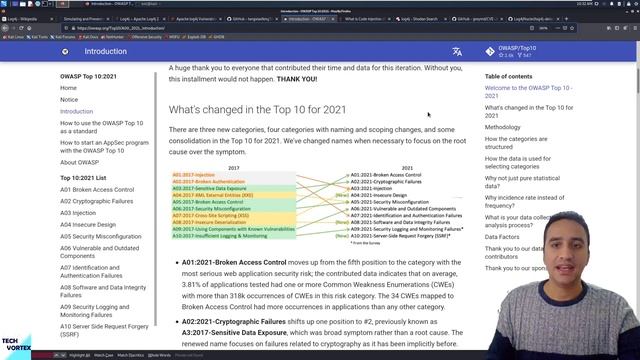
Task: Jump to Welcome to the OWASP Top 10 - 2021
Action: 528,92
